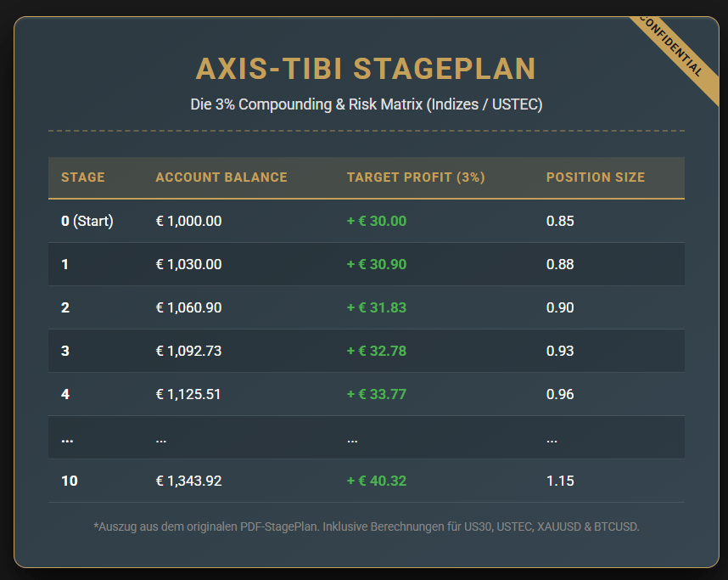Select the + € 40.32 final profit value

coord(376,481)
